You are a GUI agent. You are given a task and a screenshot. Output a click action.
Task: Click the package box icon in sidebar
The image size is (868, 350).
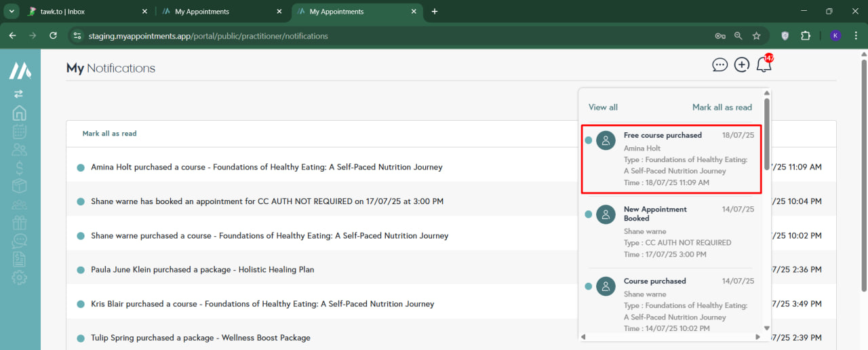click(x=19, y=186)
